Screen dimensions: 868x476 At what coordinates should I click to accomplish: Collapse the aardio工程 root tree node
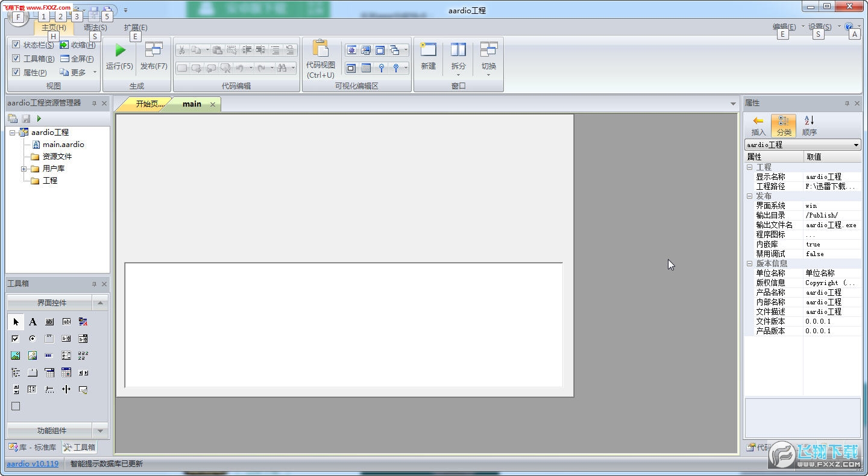coord(13,133)
